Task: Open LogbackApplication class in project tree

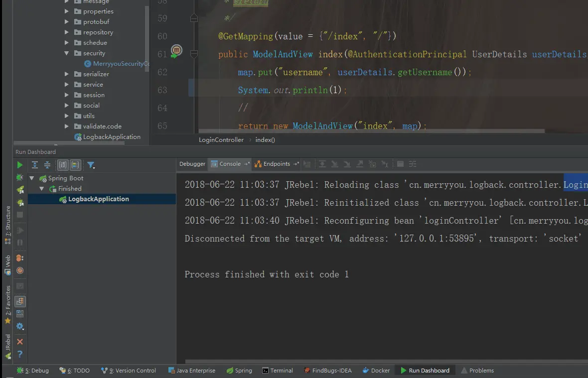Action: [x=107, y=137]
